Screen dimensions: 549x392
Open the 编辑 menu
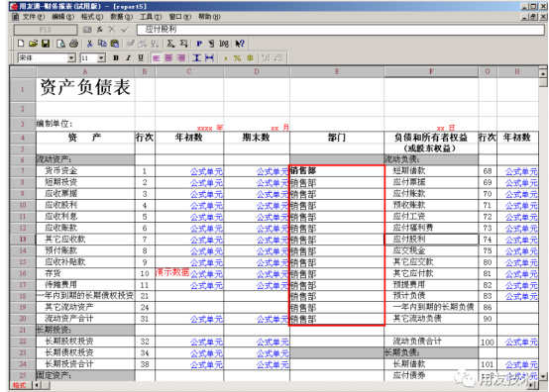point(63,17)
